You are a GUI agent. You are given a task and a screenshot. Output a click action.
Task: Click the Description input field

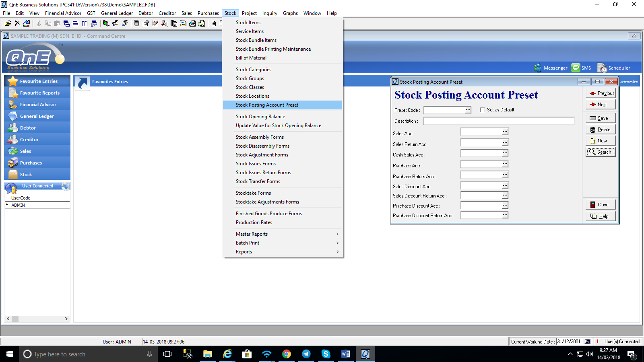tap(499, 121)
